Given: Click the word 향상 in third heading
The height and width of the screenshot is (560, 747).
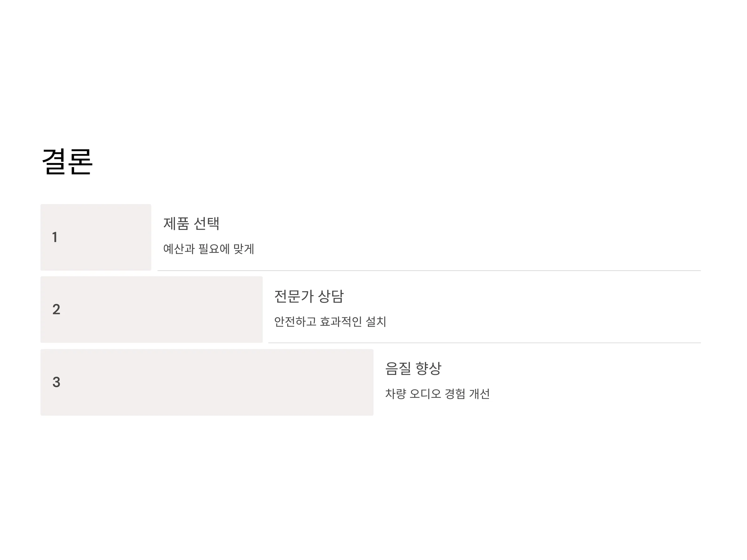Looking at the screenshot, I should pos(428,368).
